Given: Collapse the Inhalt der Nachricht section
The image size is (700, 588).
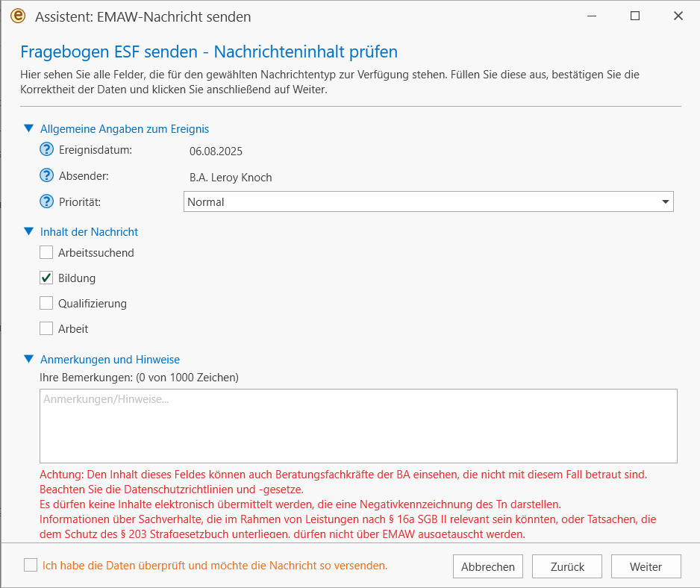Looking at the screenshot, I should click(x=28, y=231).
